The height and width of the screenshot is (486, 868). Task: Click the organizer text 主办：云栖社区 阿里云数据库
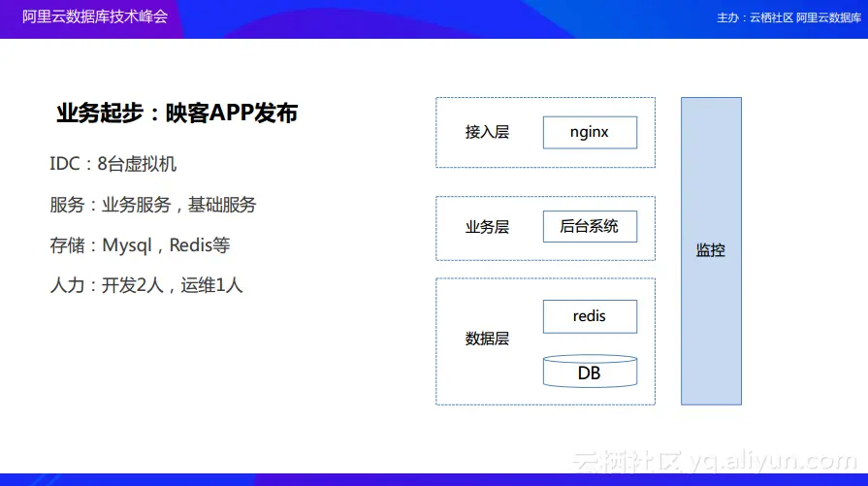coord(788,17)
